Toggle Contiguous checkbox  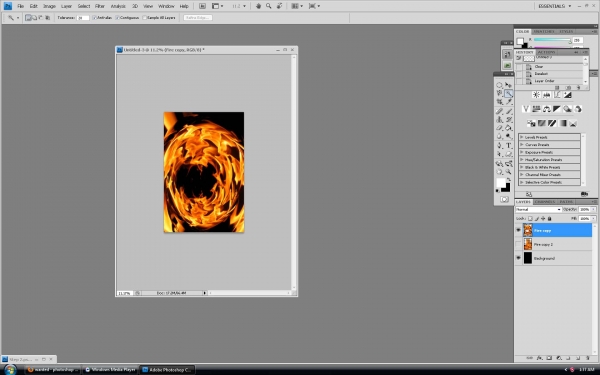(117, 18)
